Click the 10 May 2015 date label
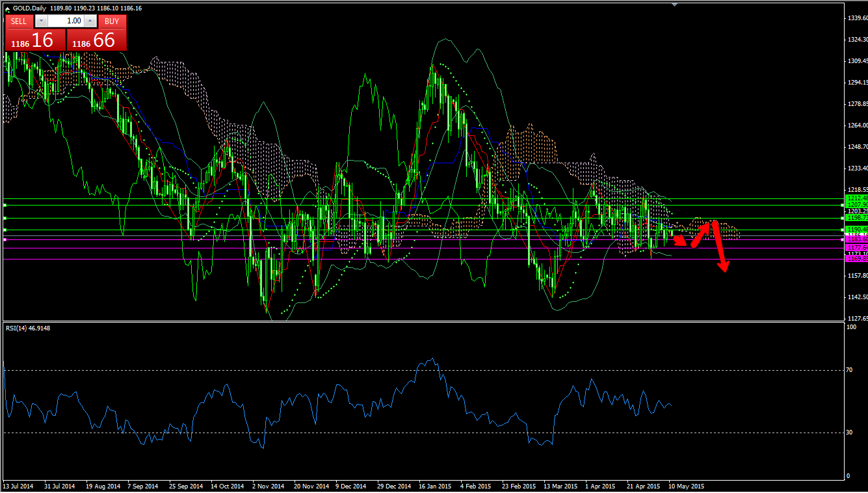The image size is (868, 493). click(x=686, y=486)
